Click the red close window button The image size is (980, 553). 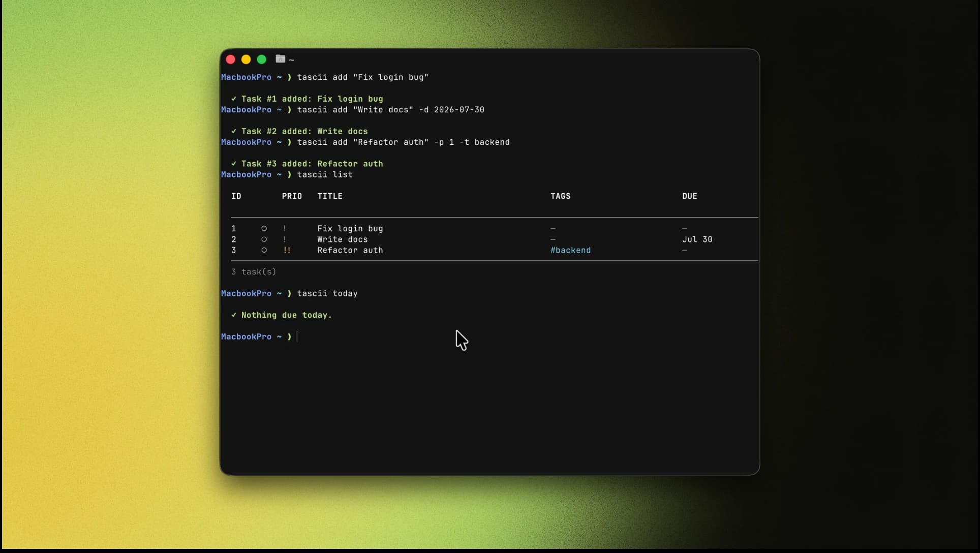click(x=230, y=59)
